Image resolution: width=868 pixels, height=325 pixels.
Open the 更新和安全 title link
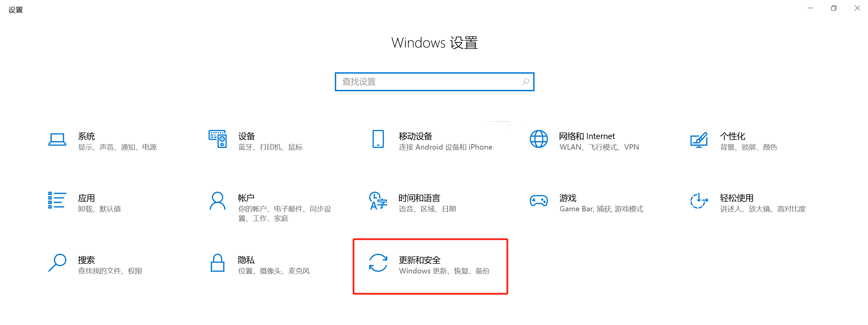(x=419, y=260)
